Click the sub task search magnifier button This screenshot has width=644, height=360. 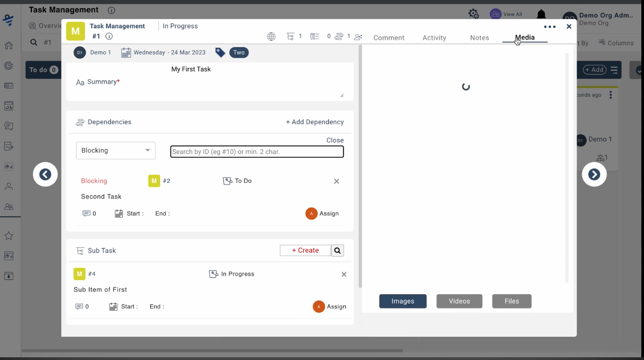tap(337, 250)
